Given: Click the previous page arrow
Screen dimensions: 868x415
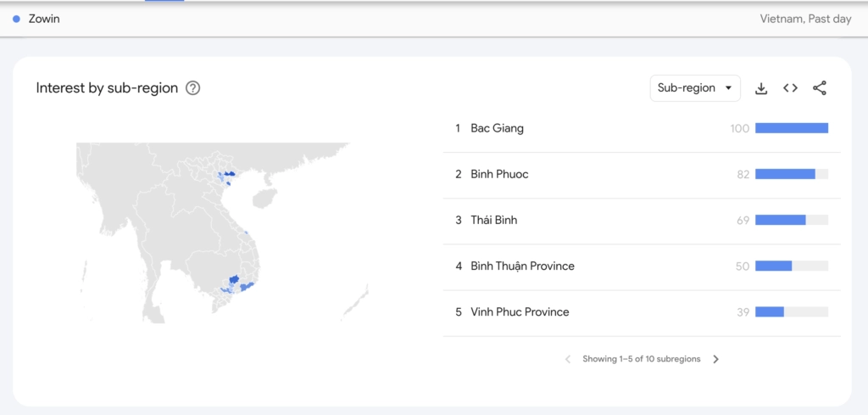Looking at the screenshot, I should coord(568,359).
